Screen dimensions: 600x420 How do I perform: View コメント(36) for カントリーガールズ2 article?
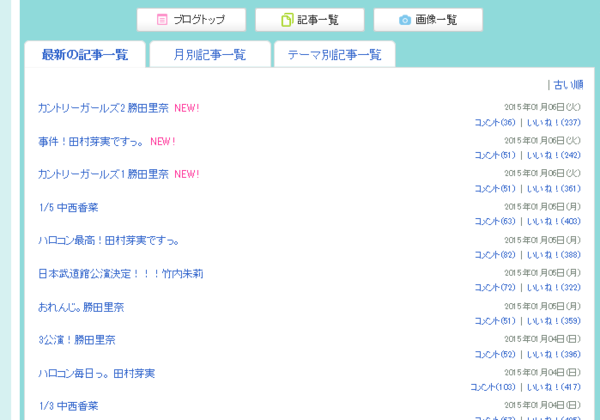tap(495, 122)
